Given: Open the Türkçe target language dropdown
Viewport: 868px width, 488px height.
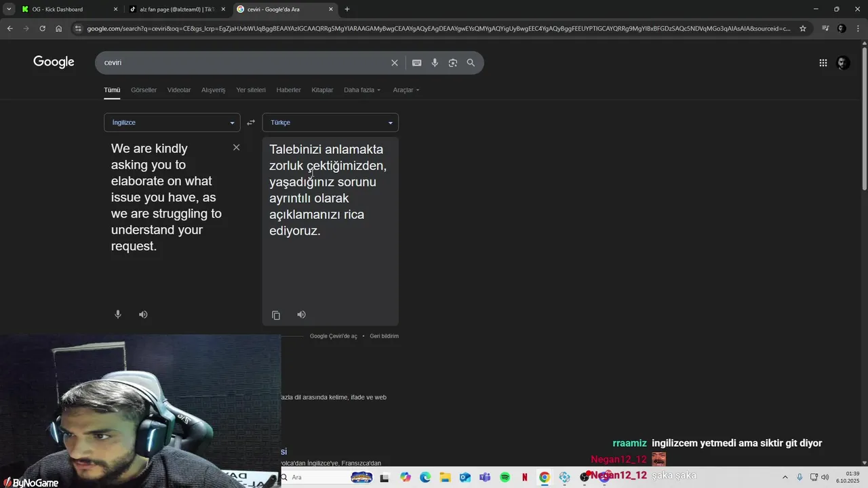Looking at the screenshot, I should (x=330, y=123).
